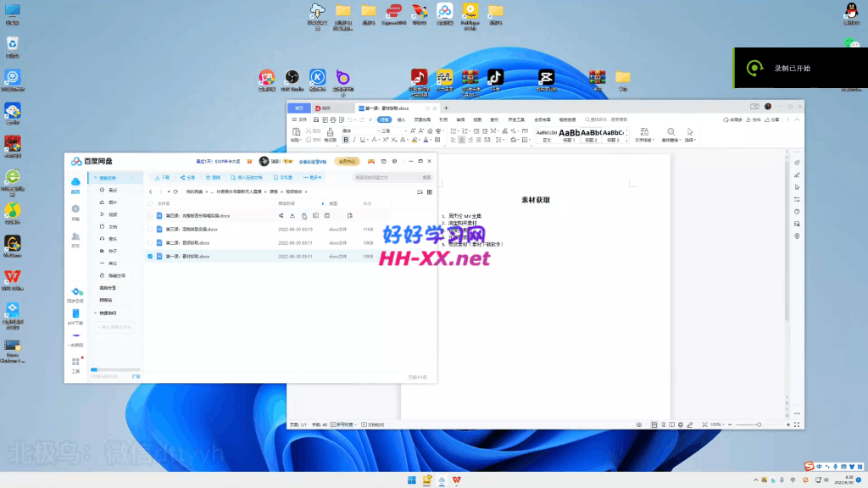Refresh the Baidu Netdisk file list
Viewport: 868px width, 488px height.
tap(175, 192)
